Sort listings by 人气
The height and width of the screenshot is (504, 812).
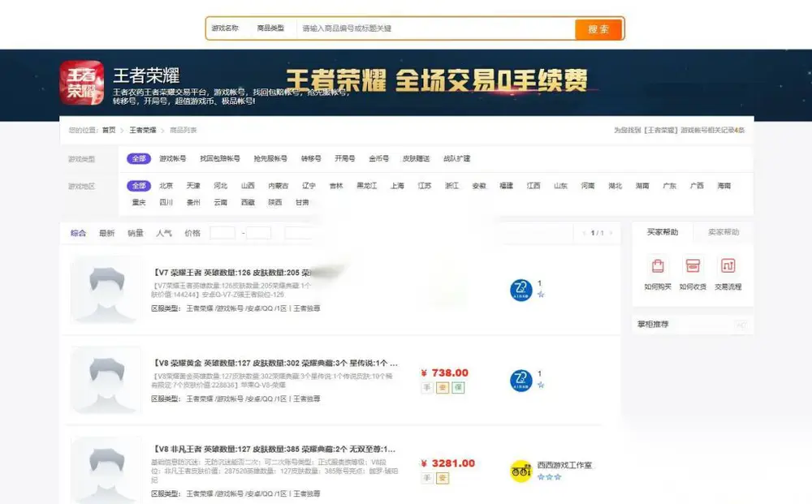point(164,233)
